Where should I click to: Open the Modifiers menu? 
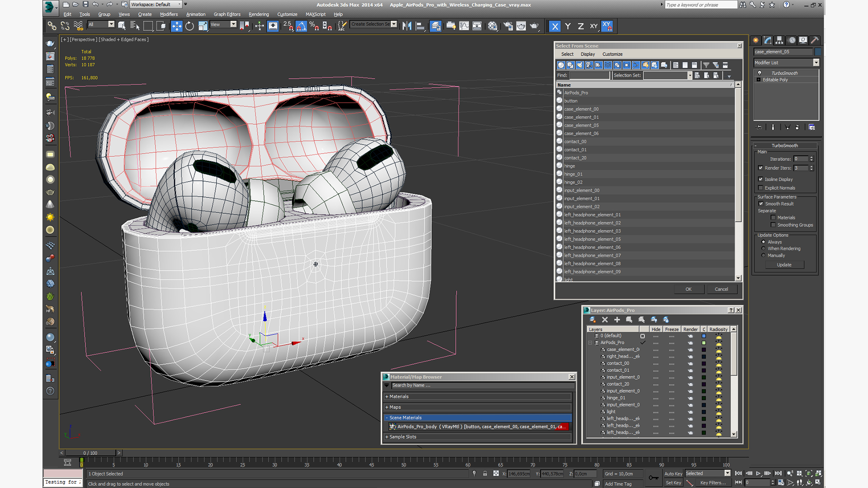pos(169,14)
